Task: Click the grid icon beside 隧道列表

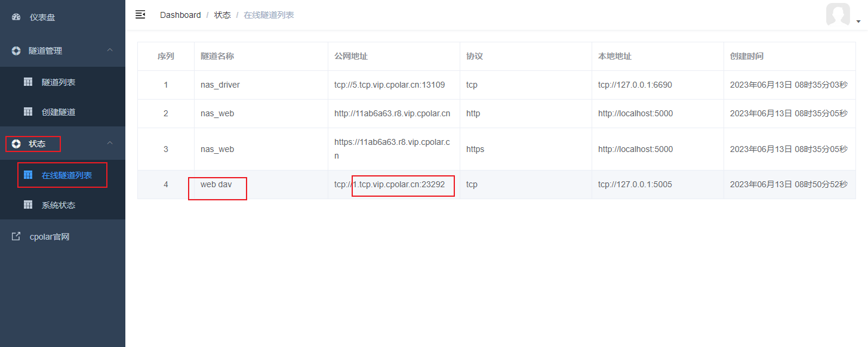Action: pos(28,82)
